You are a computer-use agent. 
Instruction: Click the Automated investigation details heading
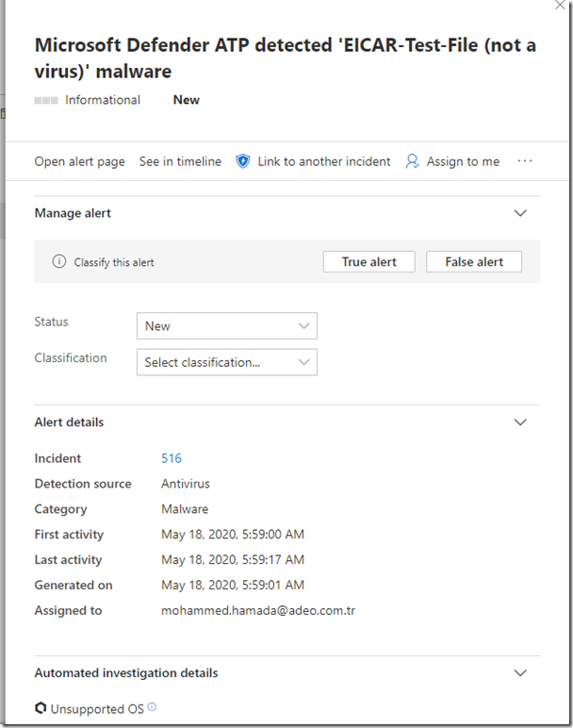click(126, 672)
